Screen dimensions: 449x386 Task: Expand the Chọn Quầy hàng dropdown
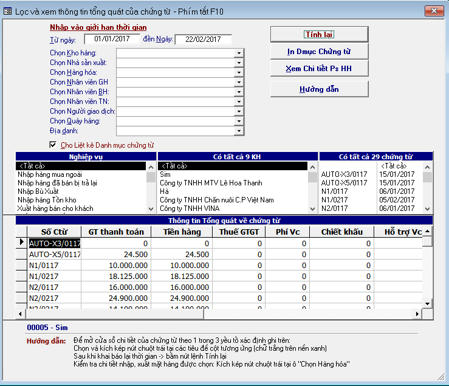coord(239,121)
